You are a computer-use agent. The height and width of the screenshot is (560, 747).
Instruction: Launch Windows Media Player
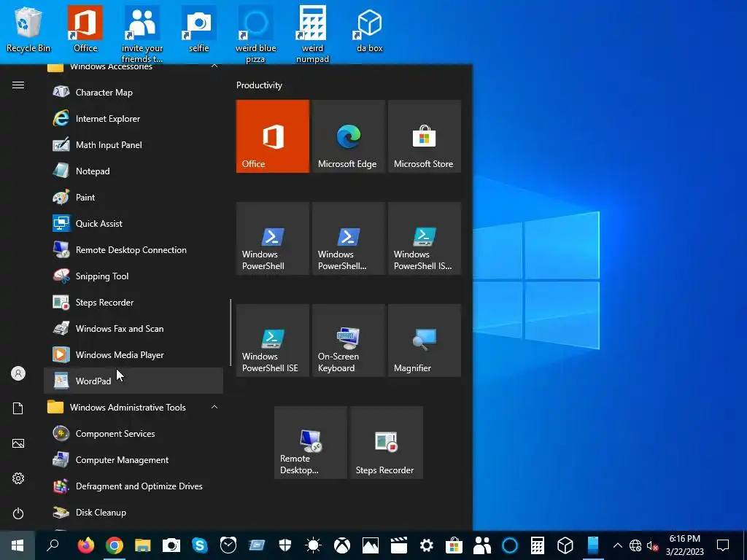pos(133,355)
